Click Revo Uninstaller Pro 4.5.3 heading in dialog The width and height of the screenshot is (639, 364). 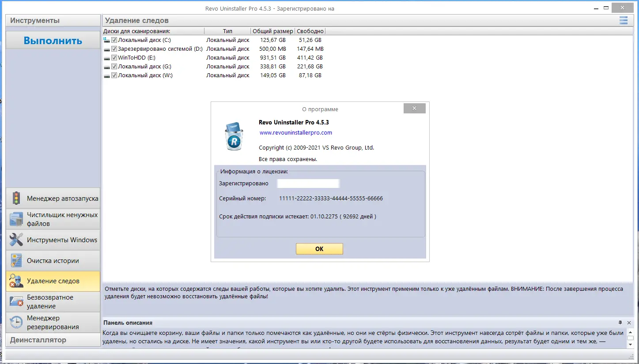[x=294, y=122]
